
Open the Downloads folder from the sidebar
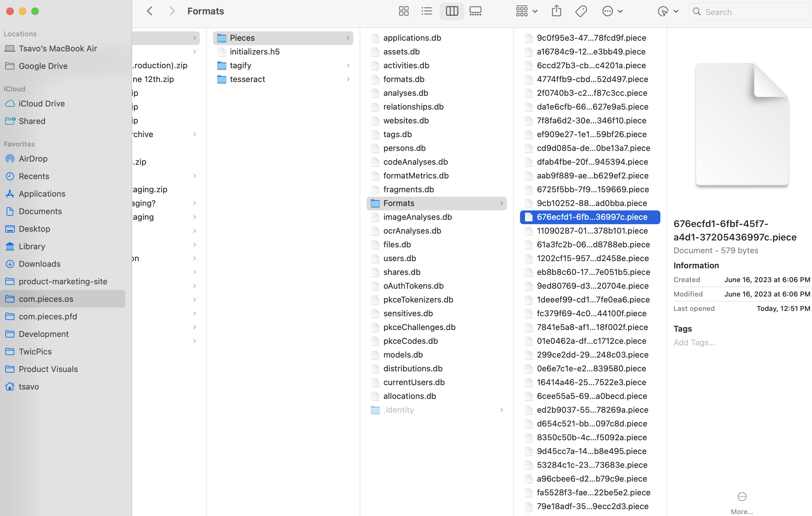39,264
